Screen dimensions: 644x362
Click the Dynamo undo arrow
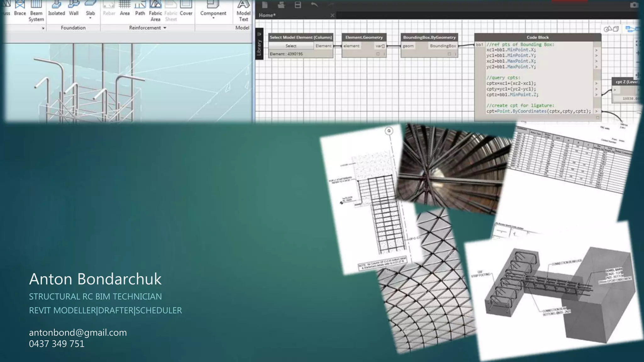pos(314,5)
